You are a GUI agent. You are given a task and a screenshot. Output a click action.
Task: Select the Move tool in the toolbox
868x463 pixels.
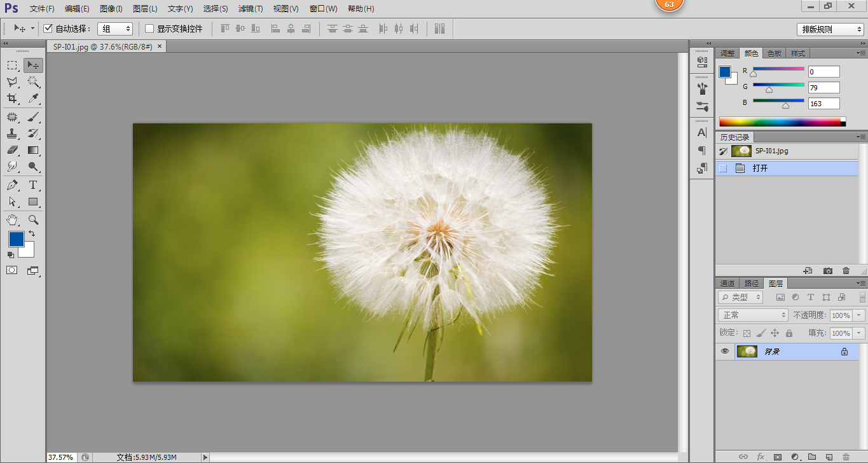click(x=33, y=65)
